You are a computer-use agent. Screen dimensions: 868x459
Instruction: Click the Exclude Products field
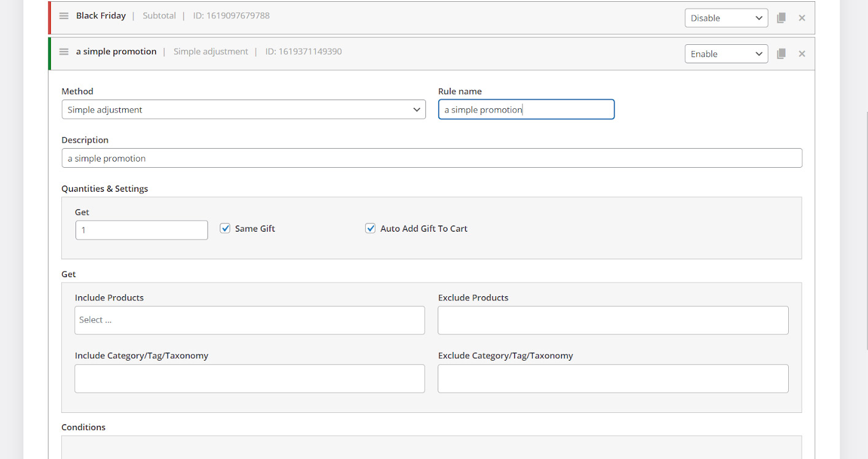[x=612, y=320]
